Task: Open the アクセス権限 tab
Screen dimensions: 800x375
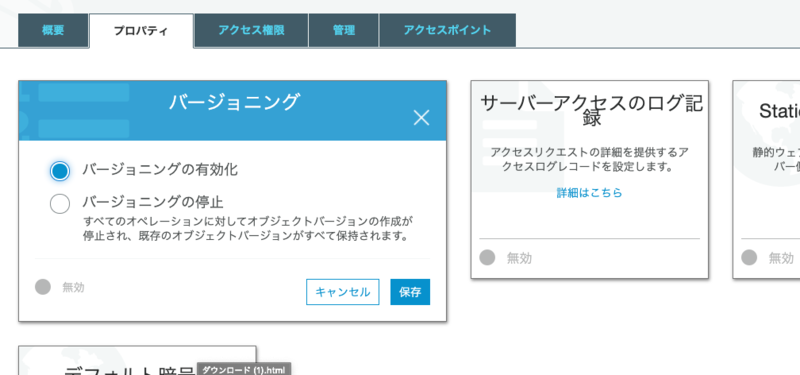Action: tap(251, 31)
